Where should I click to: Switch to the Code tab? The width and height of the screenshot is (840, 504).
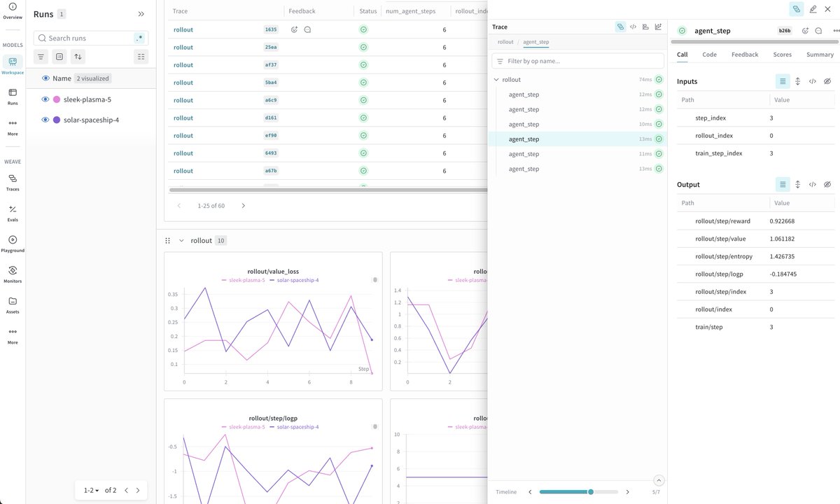[709, 55]
